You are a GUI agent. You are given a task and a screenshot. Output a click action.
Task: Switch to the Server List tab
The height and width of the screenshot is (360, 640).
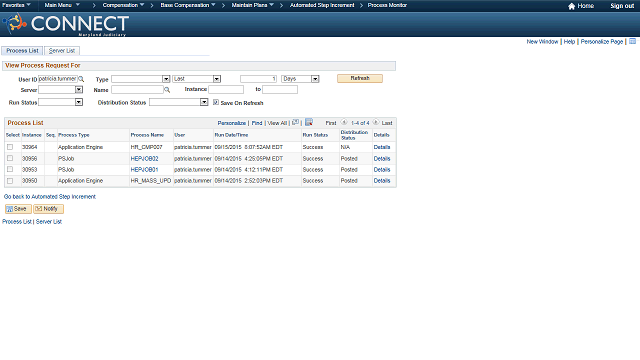pyautogui.click(x=62, y=51)
